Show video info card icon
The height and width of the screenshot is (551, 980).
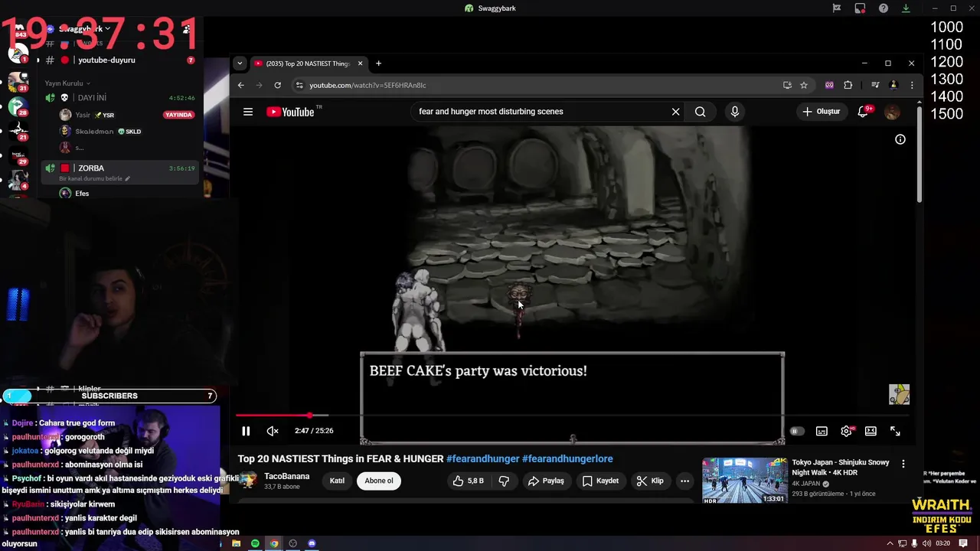(x=900, y=139)
